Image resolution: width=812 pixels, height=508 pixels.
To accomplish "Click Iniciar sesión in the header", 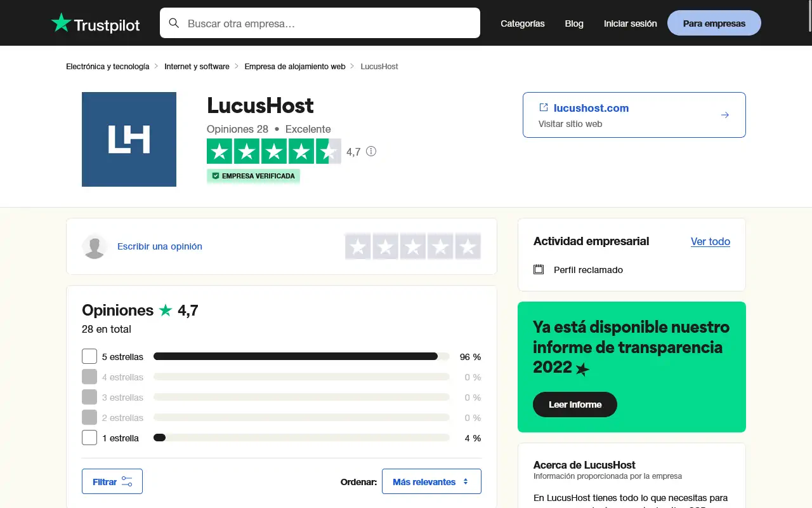I will (631, 23).
